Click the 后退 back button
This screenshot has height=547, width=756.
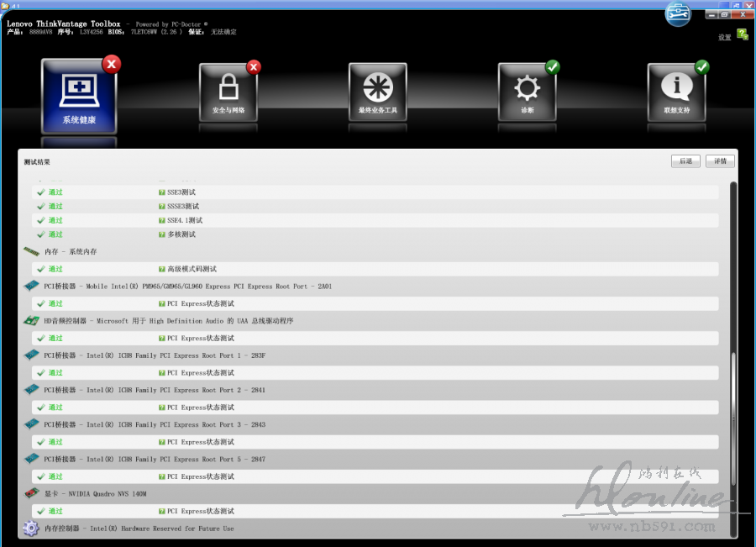(685, 161)
